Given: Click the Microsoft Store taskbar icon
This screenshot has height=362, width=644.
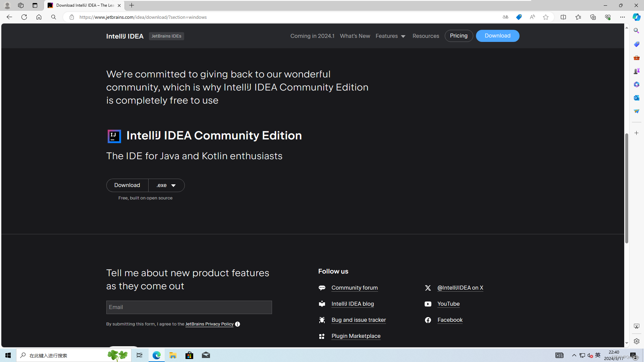Looking at the screenshot, I should (x=189, y=355).
